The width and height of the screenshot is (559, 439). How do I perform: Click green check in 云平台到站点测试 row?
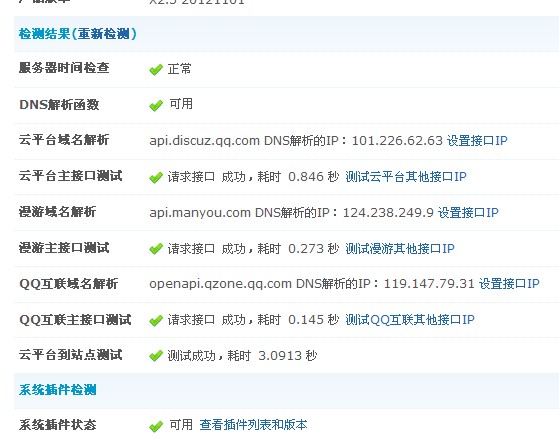tap(156, 356)
